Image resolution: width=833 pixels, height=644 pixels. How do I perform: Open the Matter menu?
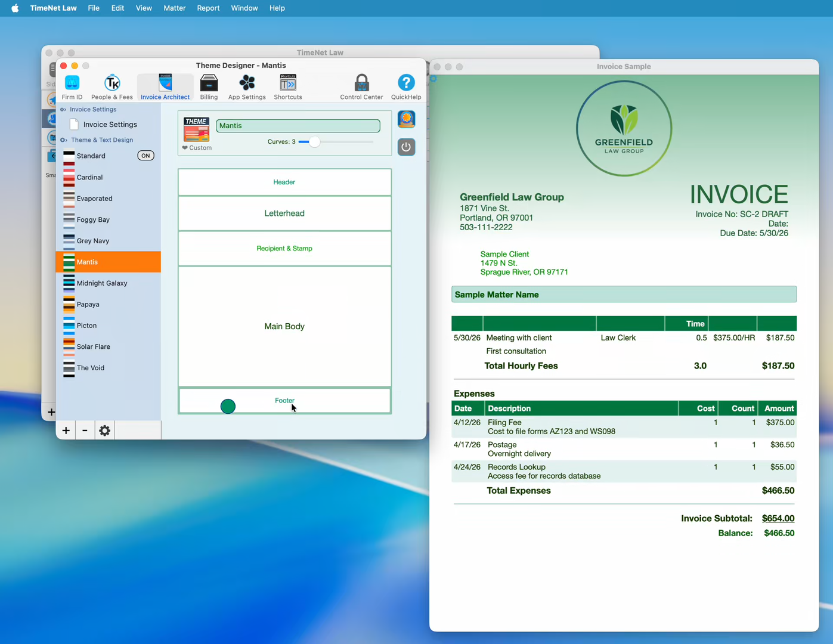click(175, 8)
